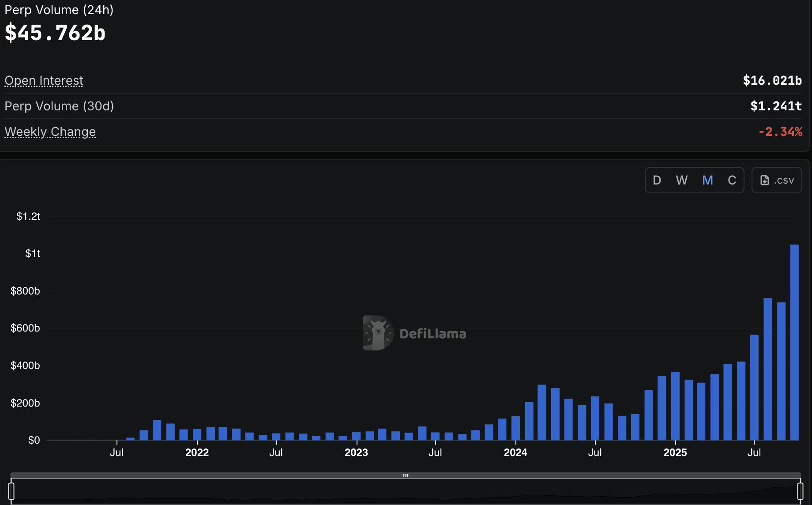The height and width of the screenshot is (505, 812).
Task: Click the "-2.34%" weekly change value
Action: coord(780,131)
